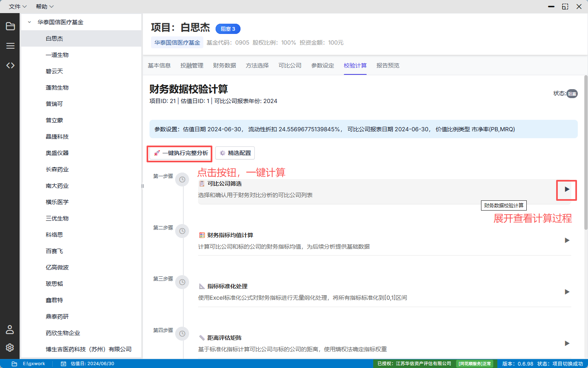Select 普立蒙 in the project tree
588x368 pixels.
[81, 120]
